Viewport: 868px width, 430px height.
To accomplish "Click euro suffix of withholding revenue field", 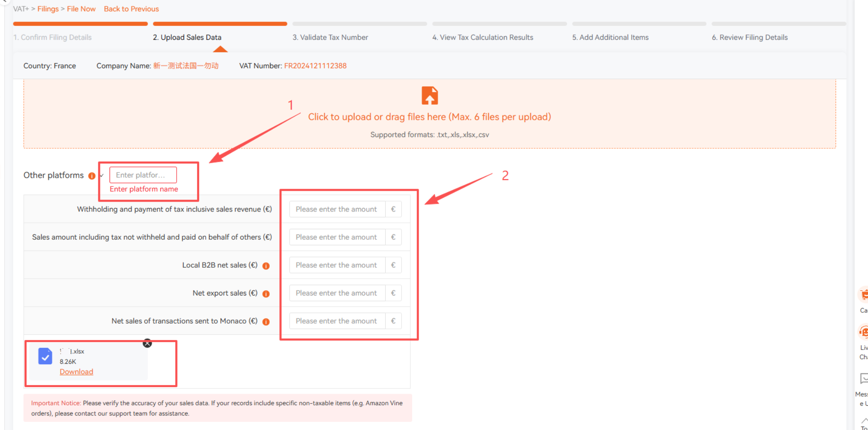I will tap(393, 209).
